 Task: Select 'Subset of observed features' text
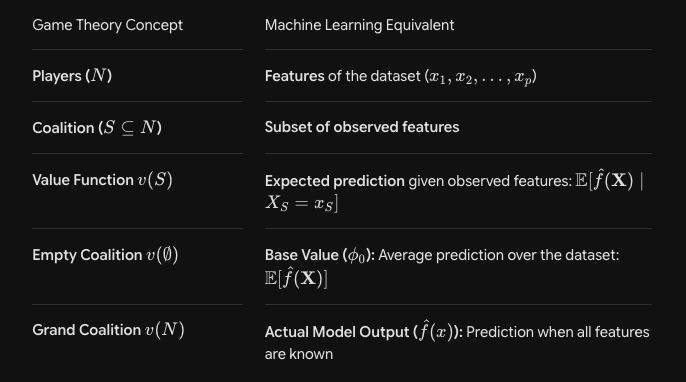coord(362,127)
